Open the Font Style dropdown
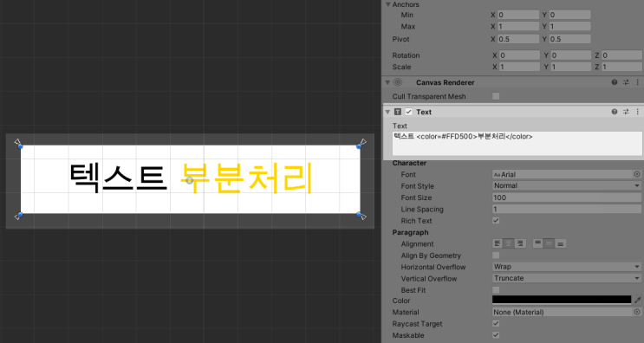 pyautogui.click(x=566, y=186)
